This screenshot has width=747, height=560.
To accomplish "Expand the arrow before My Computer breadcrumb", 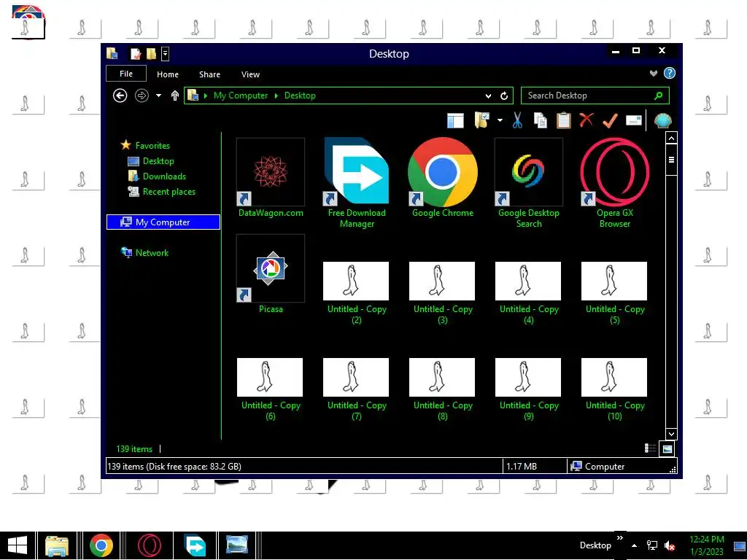I will 206,96.
